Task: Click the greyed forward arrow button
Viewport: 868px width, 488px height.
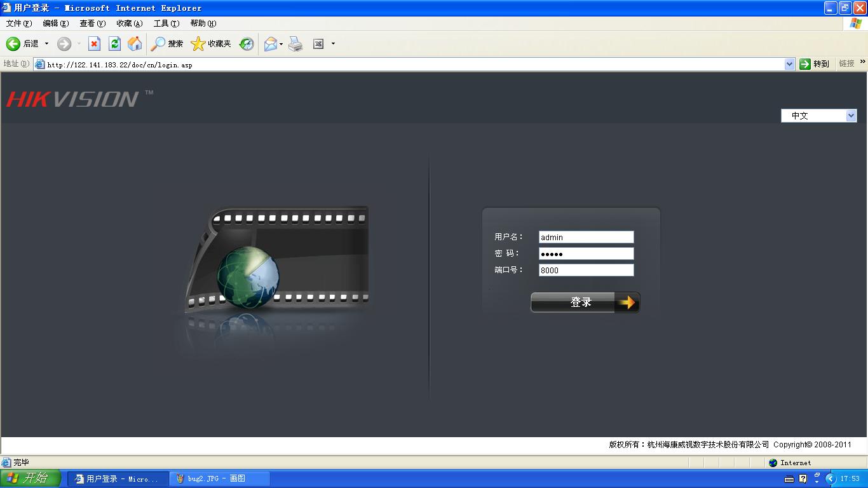Action: point(64,44)
